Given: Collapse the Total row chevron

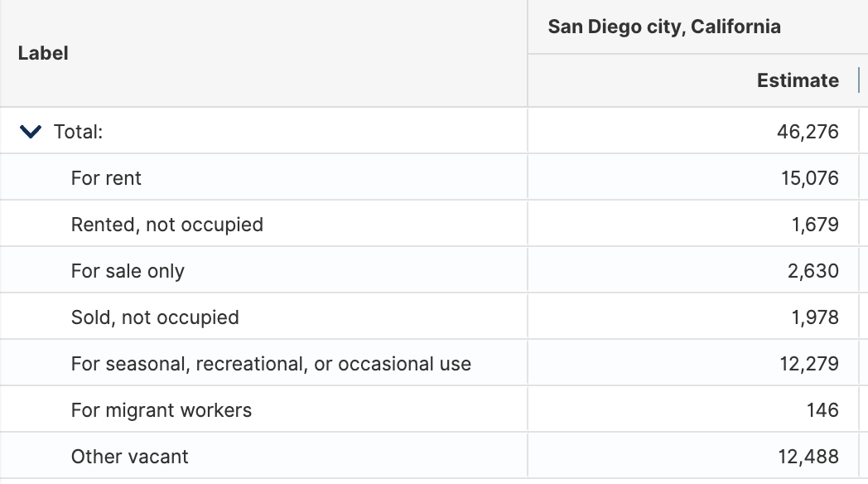Looking at the screenshot, I should pyautogui.click(x=30, y=132).
